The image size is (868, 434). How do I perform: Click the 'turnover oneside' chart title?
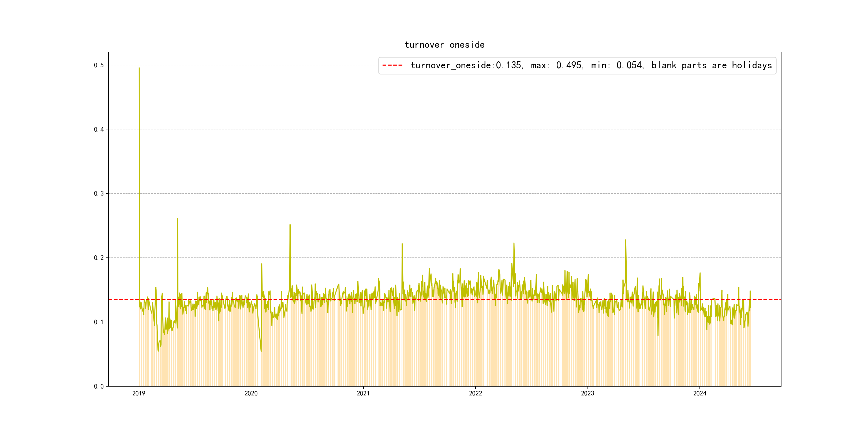(444, 45)
